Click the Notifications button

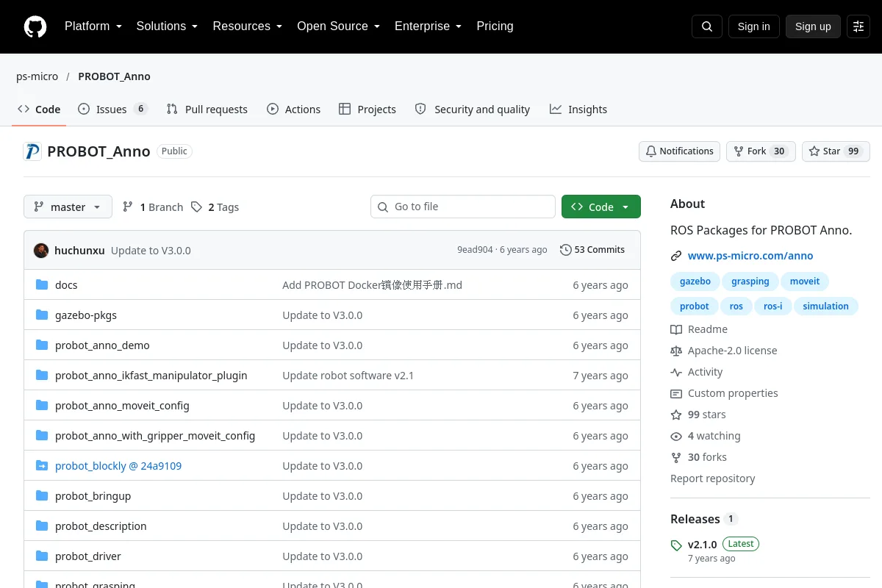[x=679, y=151]
